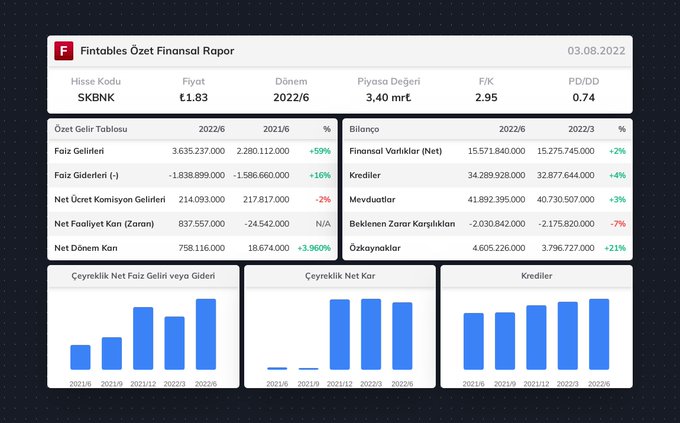Click 2021/12 bar in Çeyreklik Net Kar chart
This screenshot has width=680, height=423.
[x=340, y=334]
